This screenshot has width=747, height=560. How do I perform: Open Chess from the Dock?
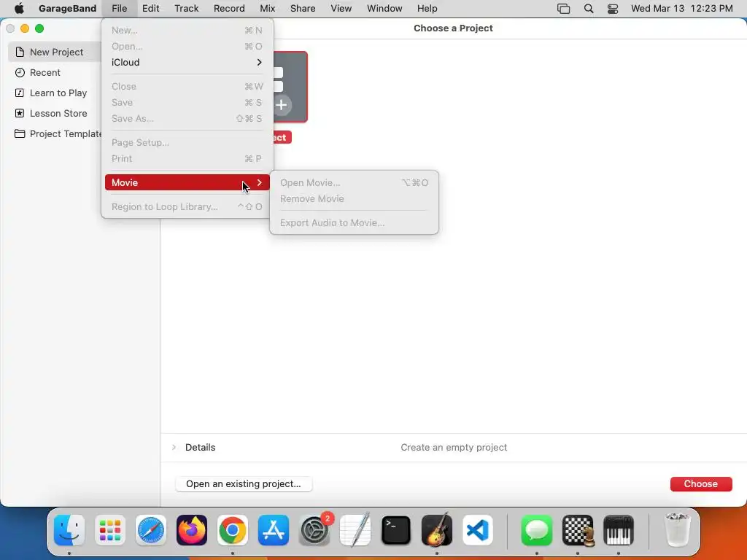[x=578, y=530]
